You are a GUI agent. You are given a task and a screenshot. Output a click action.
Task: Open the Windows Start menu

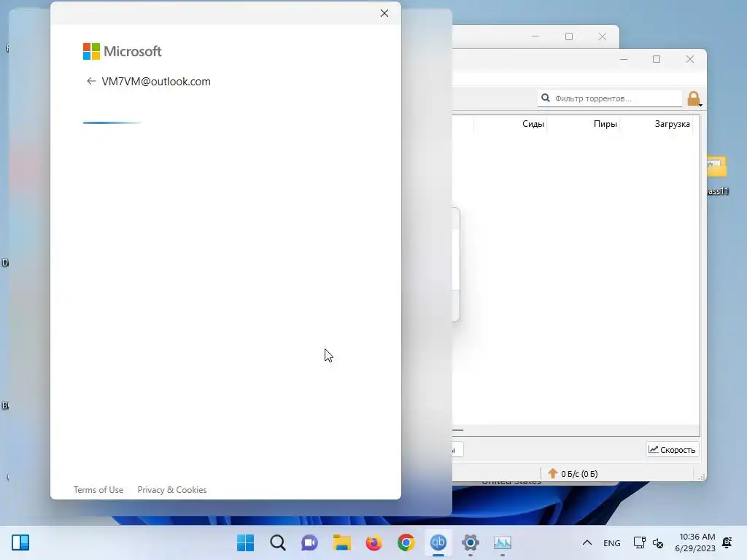pyautogui.click(x=245, y=542)
